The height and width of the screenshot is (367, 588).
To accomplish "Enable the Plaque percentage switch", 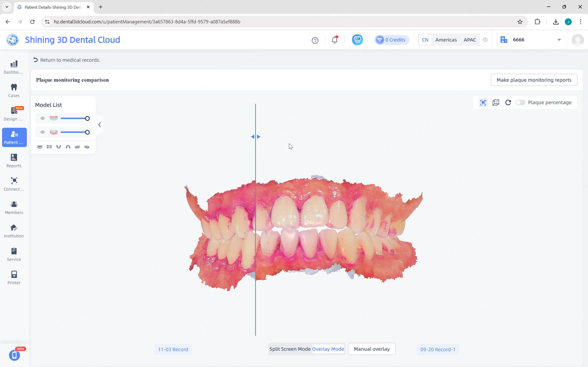I will [x=520, y=103].
